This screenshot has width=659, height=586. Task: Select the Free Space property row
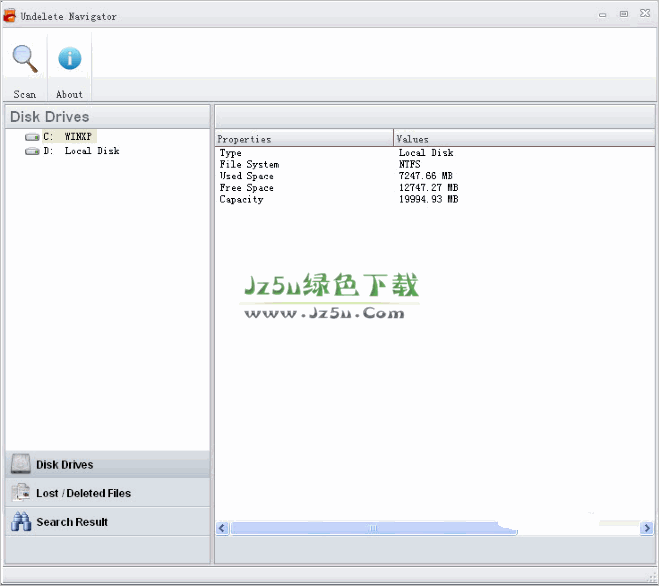pyautogui.click(x=246, y=188)
